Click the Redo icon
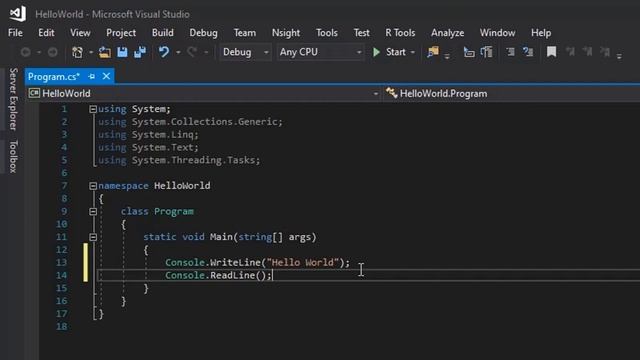The width and height of the screenshot is (640, 360). tap(192, 52)
